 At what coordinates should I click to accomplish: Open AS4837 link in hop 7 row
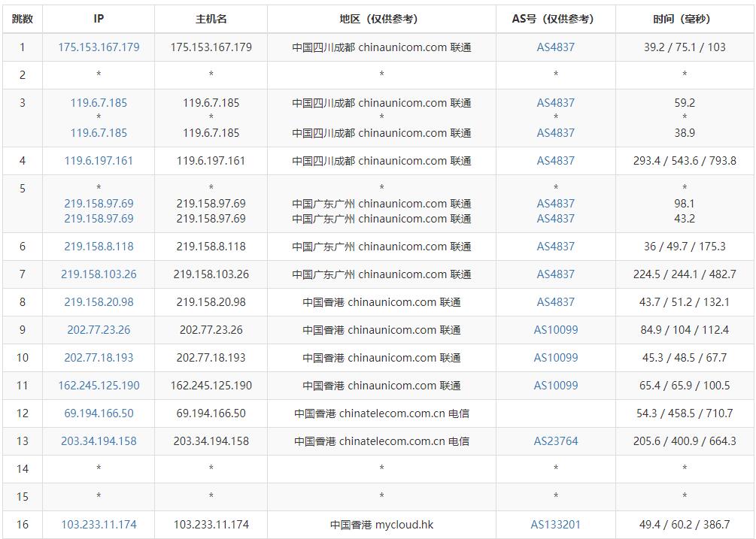pyautogui.click(x=555, y=274)
